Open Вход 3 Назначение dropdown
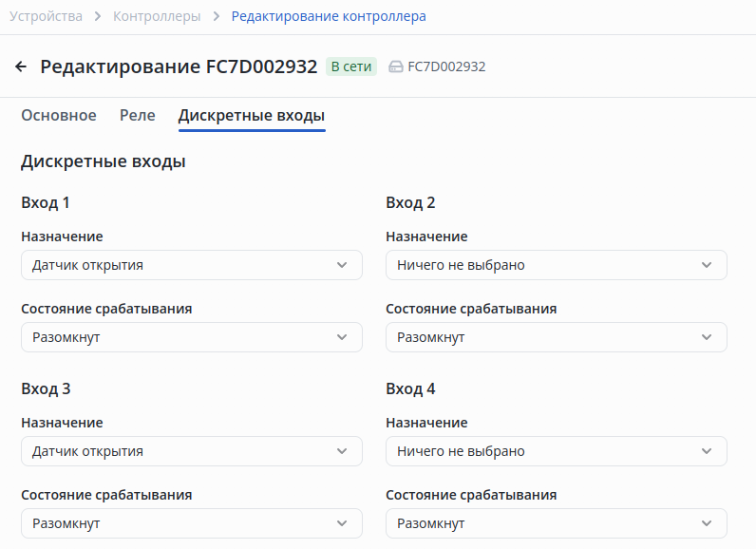This screenshot has width=756, height=549. (x=191, y=451)
